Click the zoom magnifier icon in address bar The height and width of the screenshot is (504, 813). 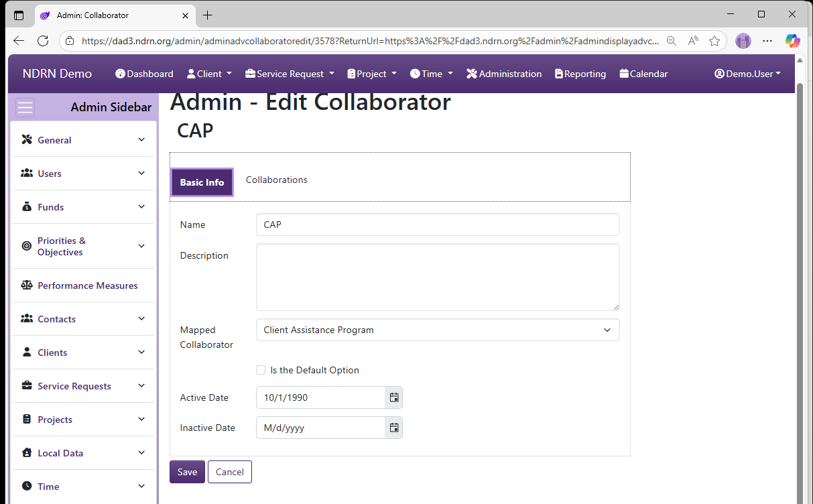[671, 41]
